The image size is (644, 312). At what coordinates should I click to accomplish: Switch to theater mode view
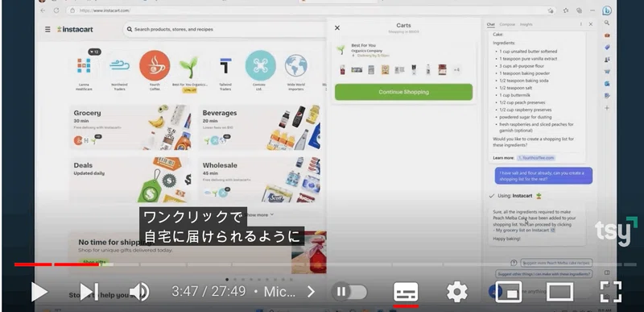click(x=559, y=293)
